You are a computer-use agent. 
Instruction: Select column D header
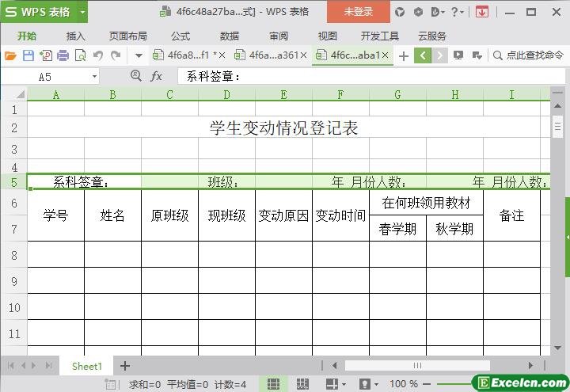[227, 94]
